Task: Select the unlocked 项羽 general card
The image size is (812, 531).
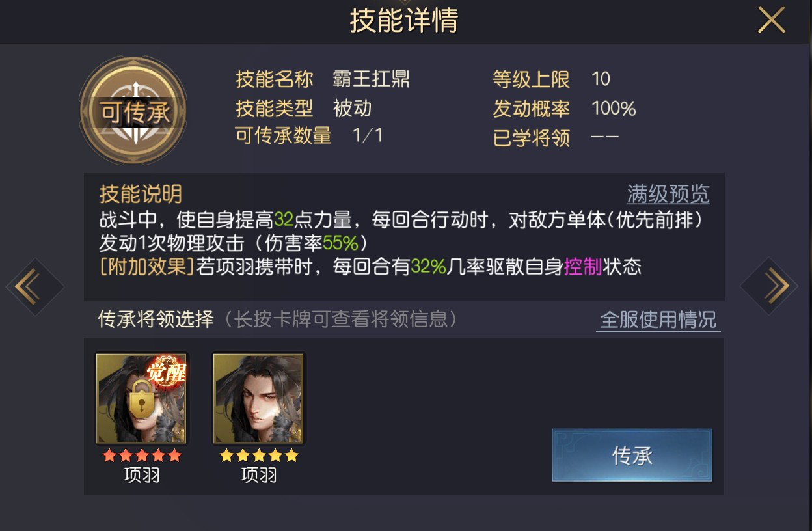Action: (259, 398)
